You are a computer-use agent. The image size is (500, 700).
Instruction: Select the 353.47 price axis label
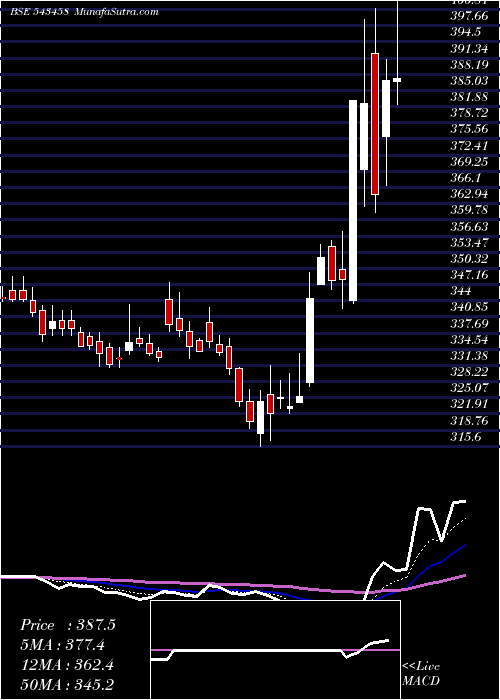tap(471, 242)
